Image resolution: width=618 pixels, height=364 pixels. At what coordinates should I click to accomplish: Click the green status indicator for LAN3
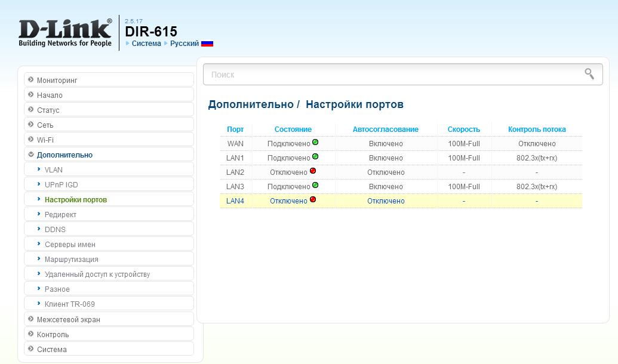pyautogui.click(x=315, y=186)
